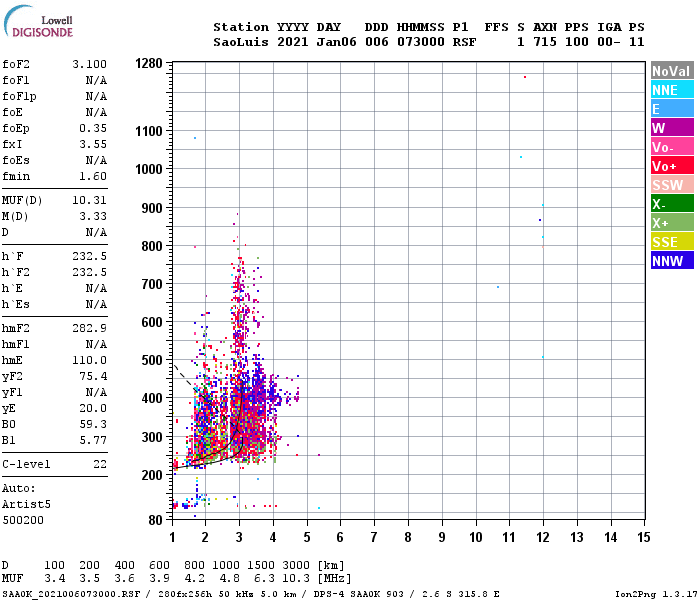
Task: Click the M(D) value 3.33
Action: 93,217
